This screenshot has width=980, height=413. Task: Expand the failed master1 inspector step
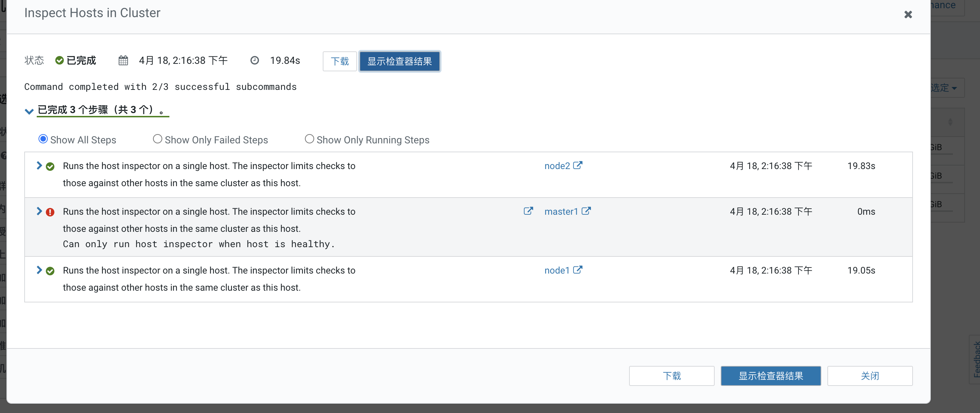39,211
